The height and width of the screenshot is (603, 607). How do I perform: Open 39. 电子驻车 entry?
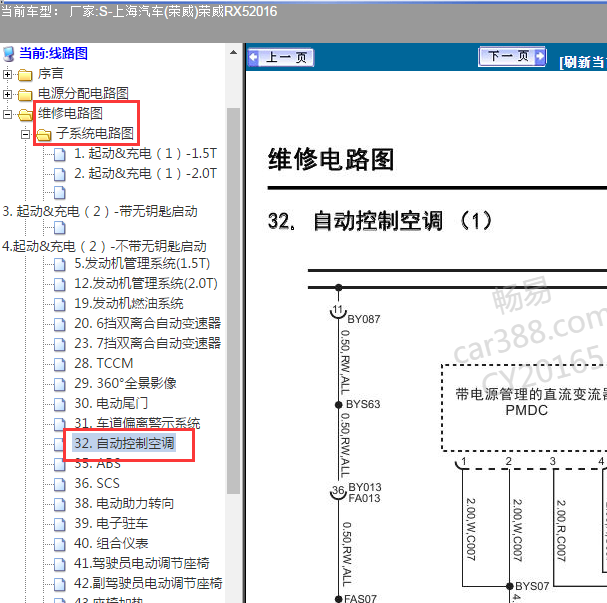point(111,524)
